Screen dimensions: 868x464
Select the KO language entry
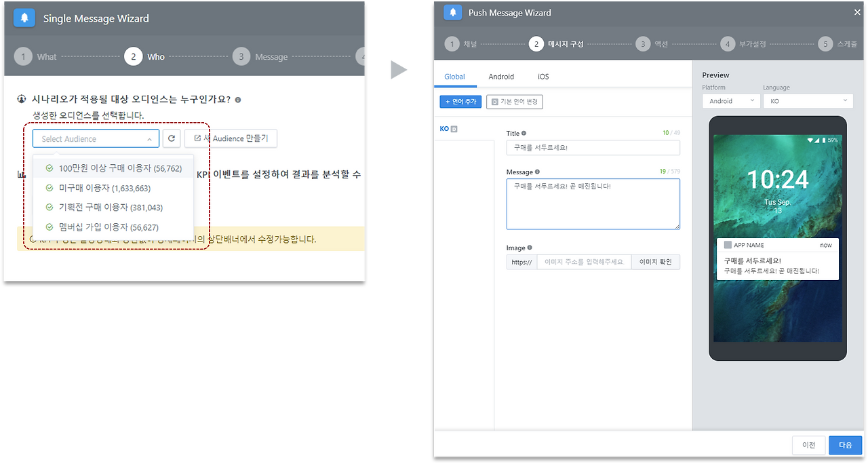point(449,129)
